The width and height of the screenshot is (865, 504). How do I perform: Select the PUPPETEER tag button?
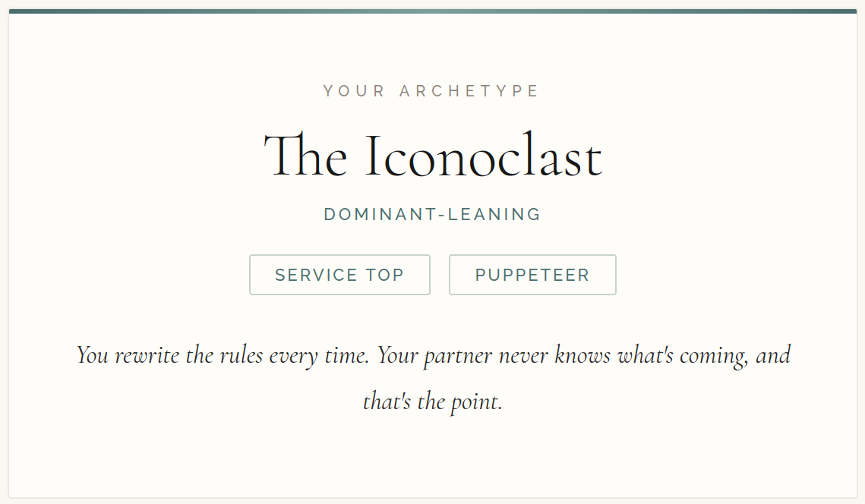pyautogui.click(x=532, y=275)
